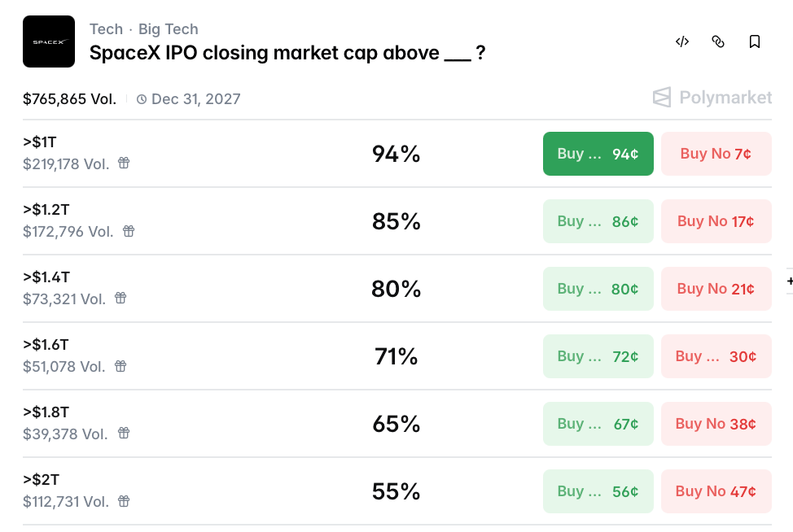The height and width of the screenshot is (532, 793).
Task: Click the gift rewards icon for >$1T
Action: point(124,164)
